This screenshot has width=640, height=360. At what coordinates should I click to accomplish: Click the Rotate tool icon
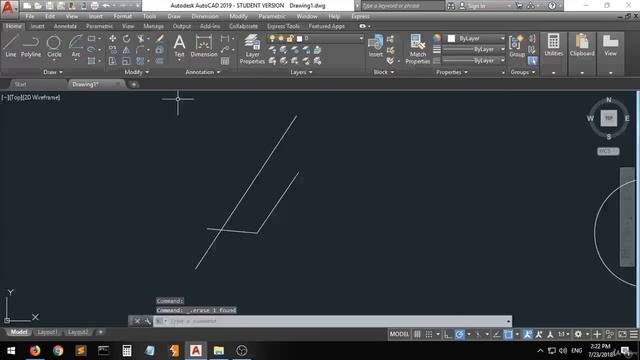[x=127, y=38]
